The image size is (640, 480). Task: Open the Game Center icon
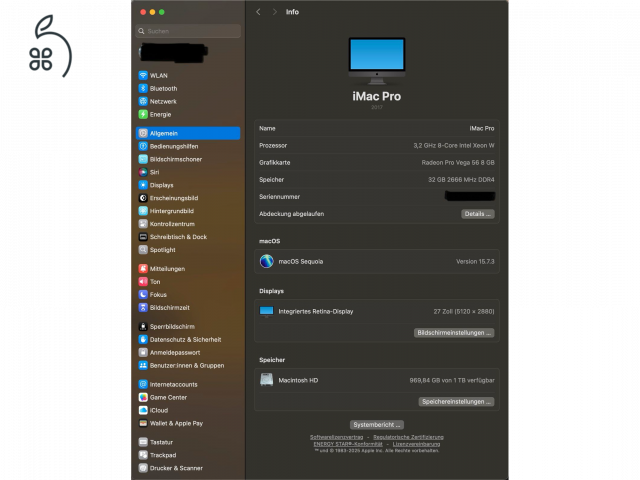[143, 397]
